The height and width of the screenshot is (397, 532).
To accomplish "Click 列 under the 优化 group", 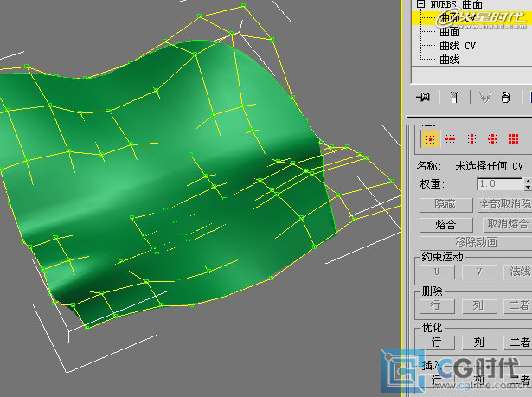I will [x=479, y=343].
